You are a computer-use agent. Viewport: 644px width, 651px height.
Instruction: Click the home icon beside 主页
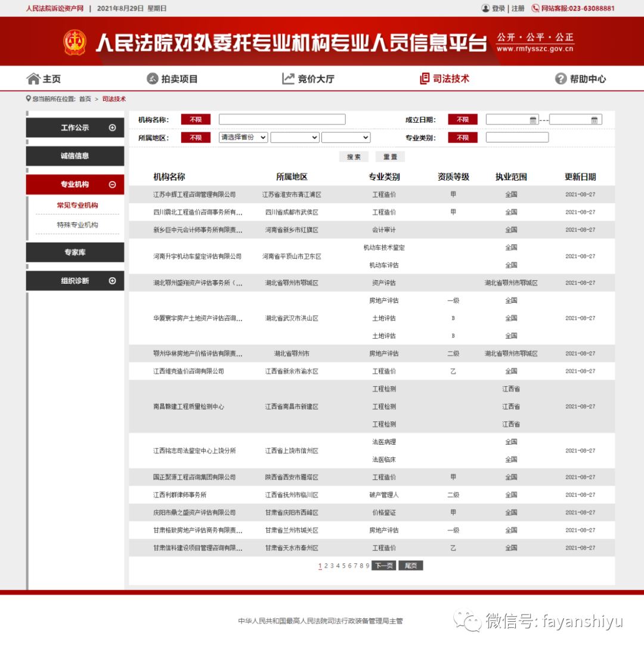[33, 79]
